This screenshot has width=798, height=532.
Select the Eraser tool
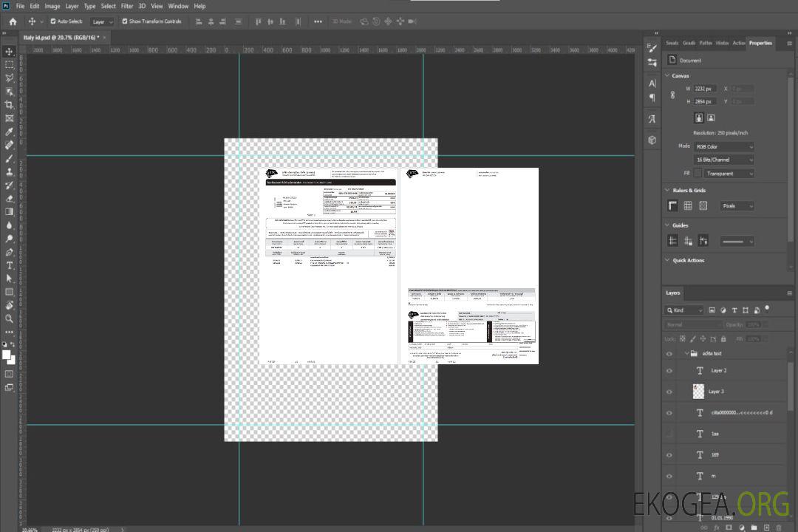point(9,199)
